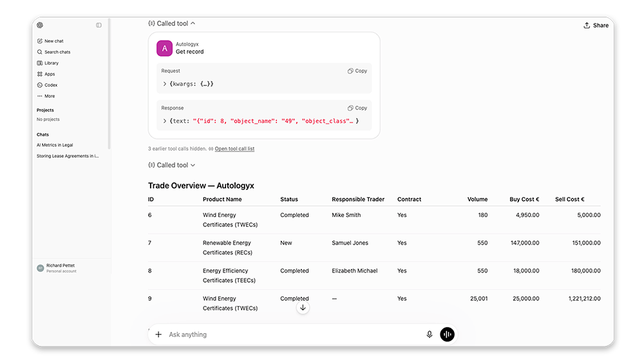Click the 147,000.00 buy cost value
This screenshot has width=644, height=364.
tap(525, 243)
